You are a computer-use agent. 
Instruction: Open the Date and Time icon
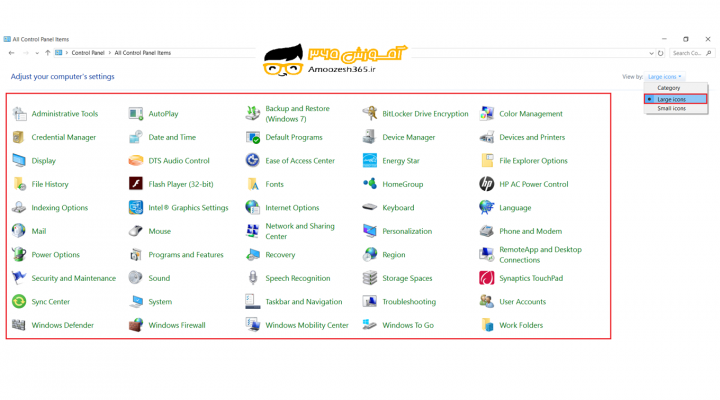pyautogui.click(x=136, y=137)
